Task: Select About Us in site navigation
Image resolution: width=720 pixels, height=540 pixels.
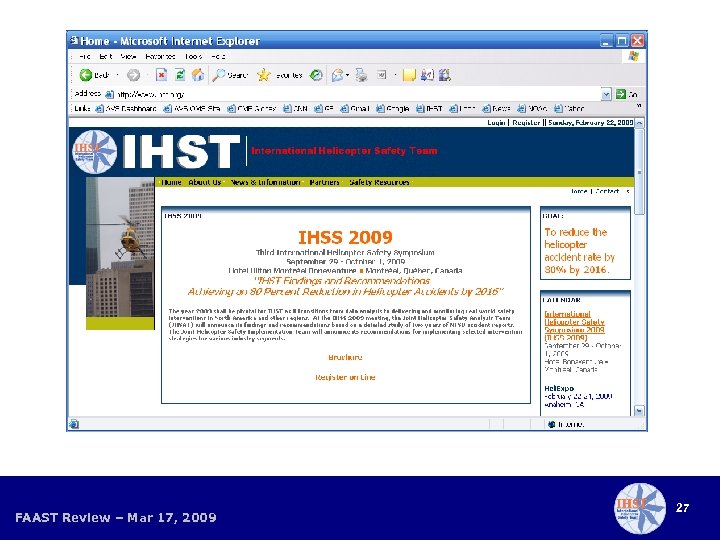Action: pyautogui.click(x=205, y=182)
